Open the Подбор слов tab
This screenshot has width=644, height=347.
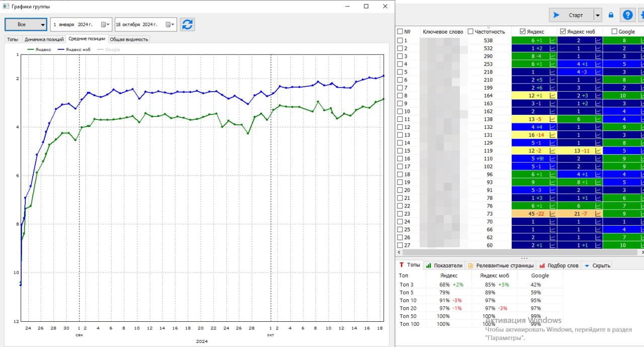click(559, 265)
